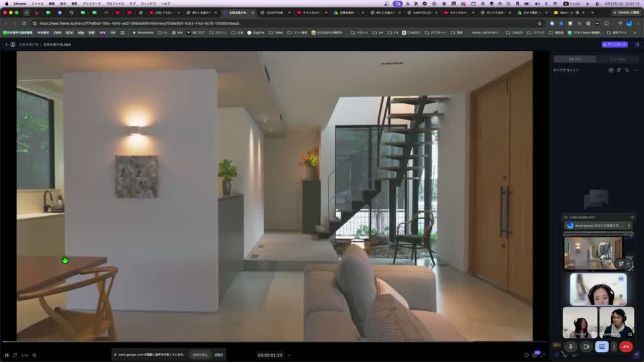Open the Chrome menu in macOS menu bar
The height and width of the screenshot is (362, 644).
(19, 3)
